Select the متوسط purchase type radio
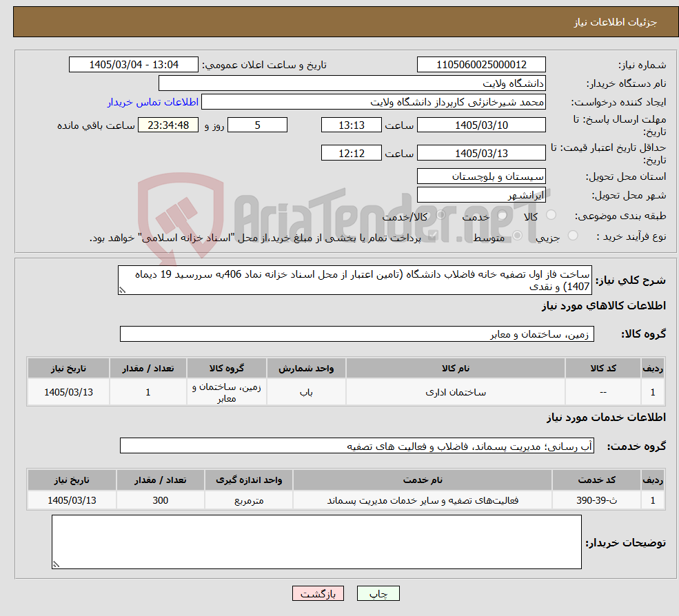 517,236
